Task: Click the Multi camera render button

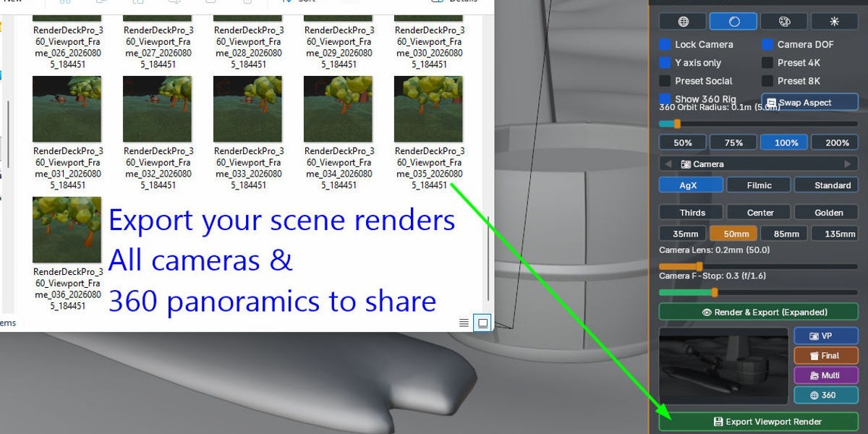Action: coord(825,375)
